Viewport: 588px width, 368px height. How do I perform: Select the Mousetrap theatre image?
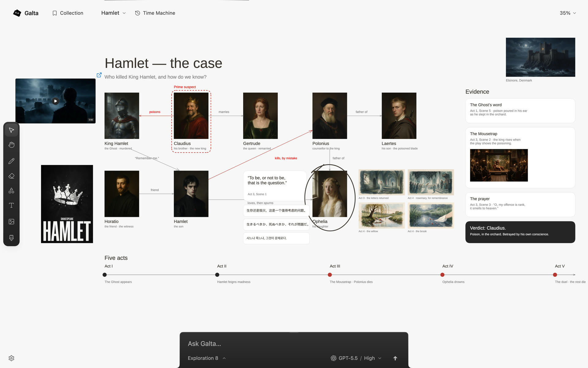point(499,165)
